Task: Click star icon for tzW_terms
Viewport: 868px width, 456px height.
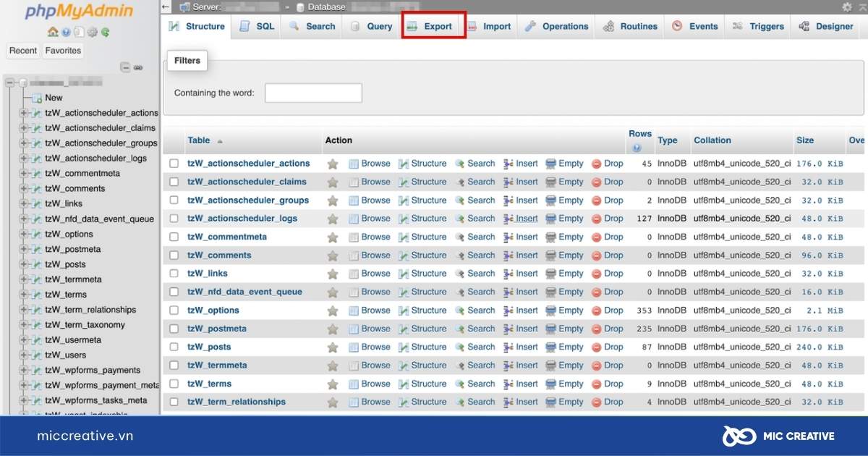Action: (333, 384)
